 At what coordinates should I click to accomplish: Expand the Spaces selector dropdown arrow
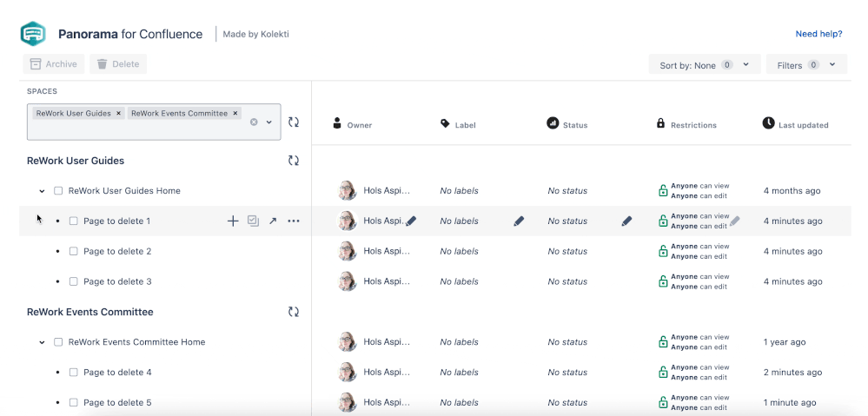[269, 122]
